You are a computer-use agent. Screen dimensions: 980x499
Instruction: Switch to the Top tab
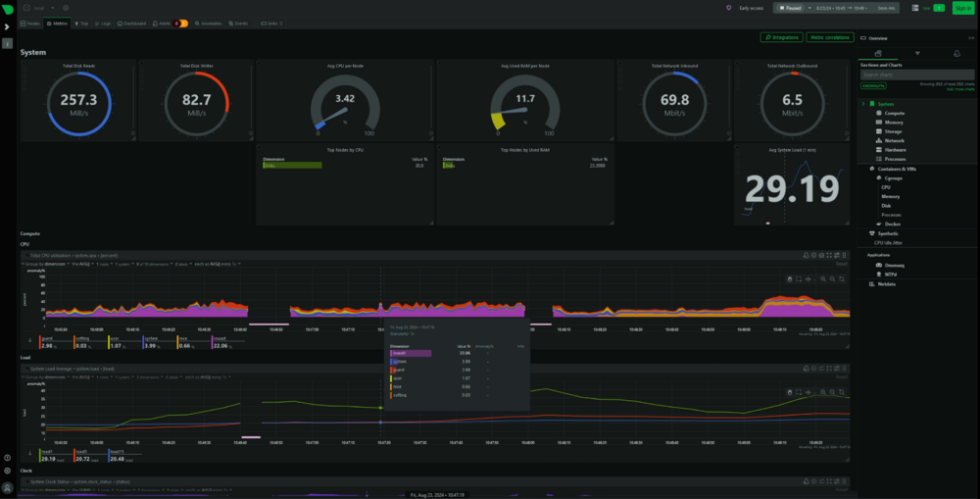click(x=81, y=24)
